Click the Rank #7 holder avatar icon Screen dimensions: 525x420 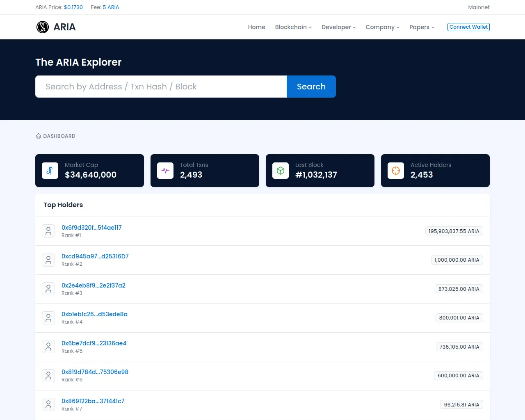(x=48, y=404)
